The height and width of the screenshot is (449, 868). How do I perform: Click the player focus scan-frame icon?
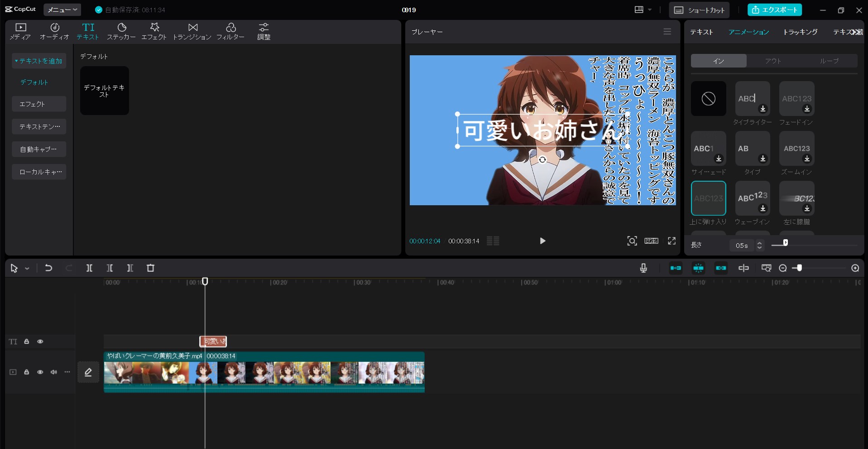tap(632, 241)
